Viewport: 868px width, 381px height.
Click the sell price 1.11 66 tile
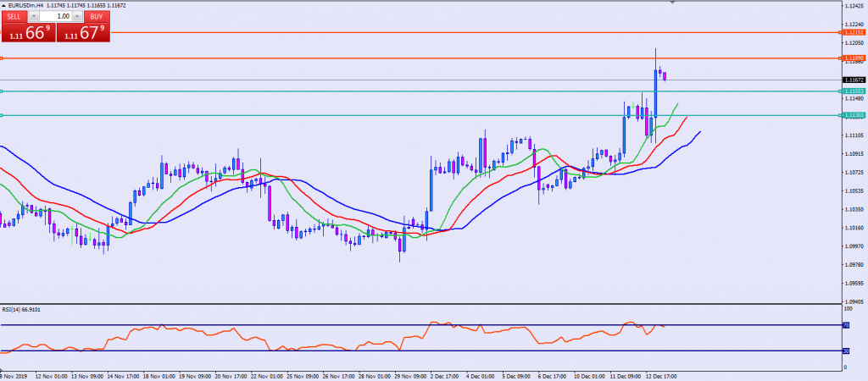click(27, 32)
